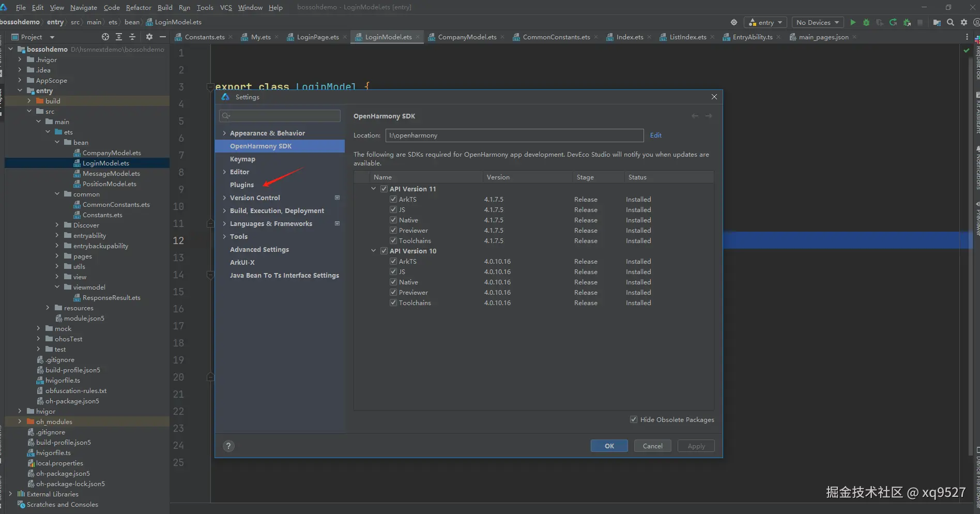Start the Debug bug icon
The width and height of the screenshot is (980, 514).
pyautogui.click(x=866, y=22)
